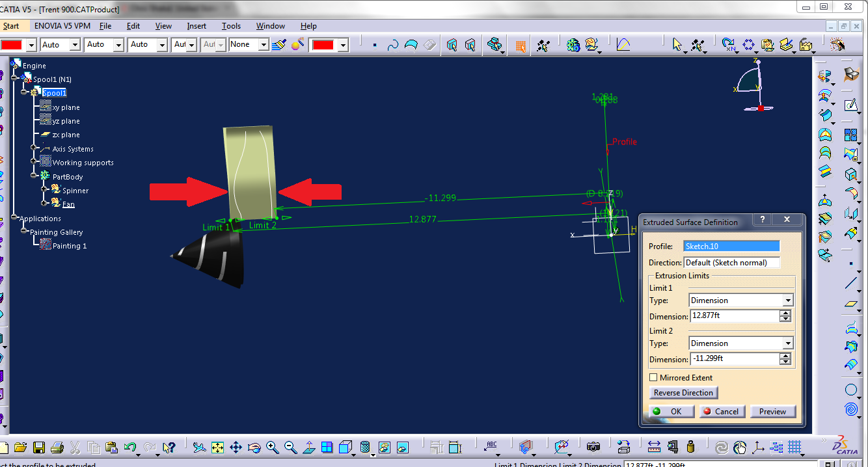Image resolution: width=868 pixels, height=467 pixels.
Task: Activate Fly mode airplane icon
Action: point(199,447)
